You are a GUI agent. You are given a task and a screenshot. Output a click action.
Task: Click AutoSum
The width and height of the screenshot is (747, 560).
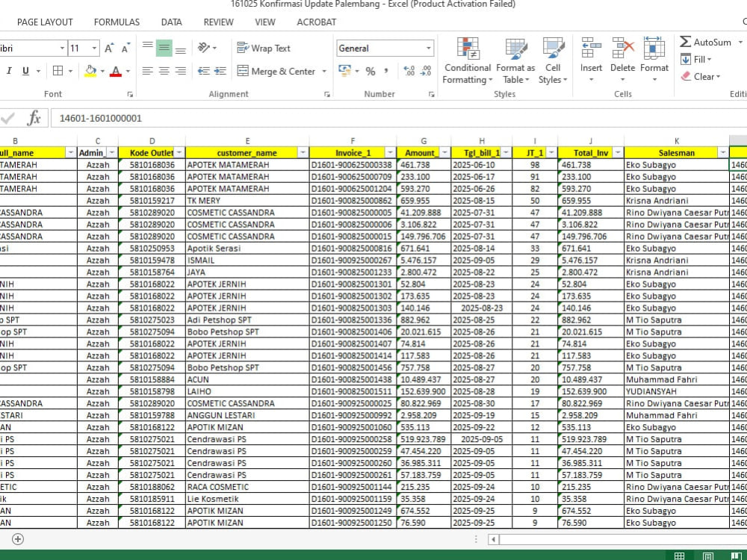pos(706,42)
